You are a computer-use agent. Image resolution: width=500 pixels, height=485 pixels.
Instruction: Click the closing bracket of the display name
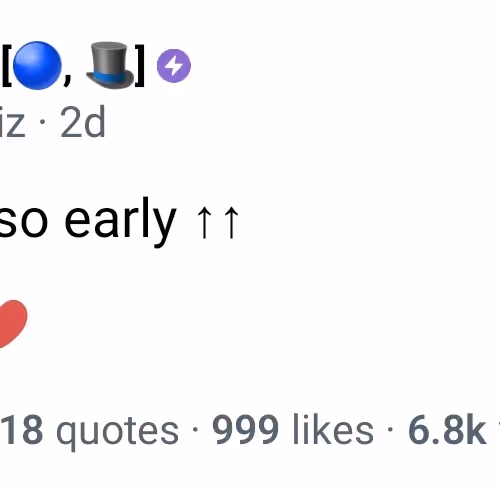(x=140, y=66)
